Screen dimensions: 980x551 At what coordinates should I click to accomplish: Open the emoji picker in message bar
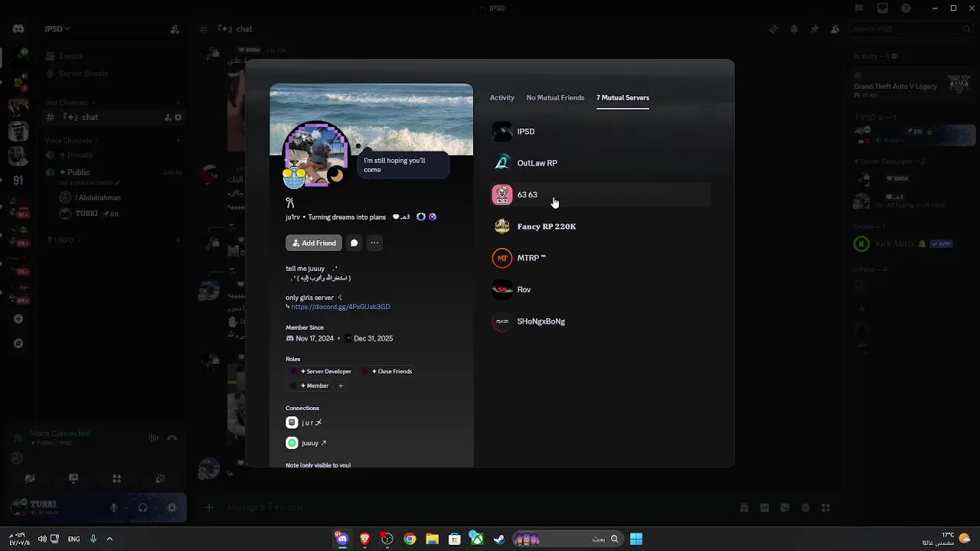click(805, 507)
